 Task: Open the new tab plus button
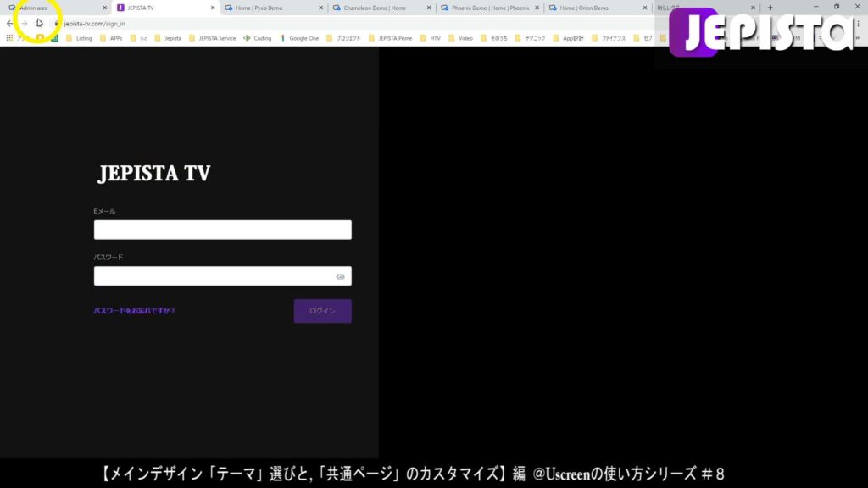coord(770,8)
